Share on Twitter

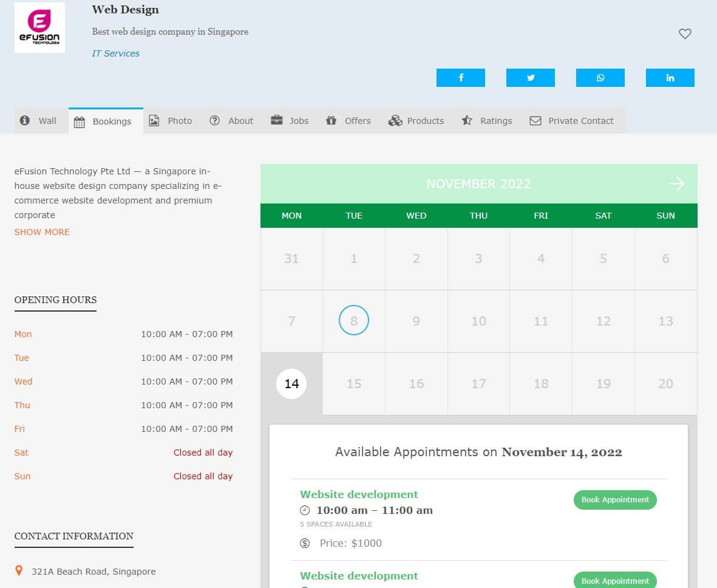click(531, 78)
